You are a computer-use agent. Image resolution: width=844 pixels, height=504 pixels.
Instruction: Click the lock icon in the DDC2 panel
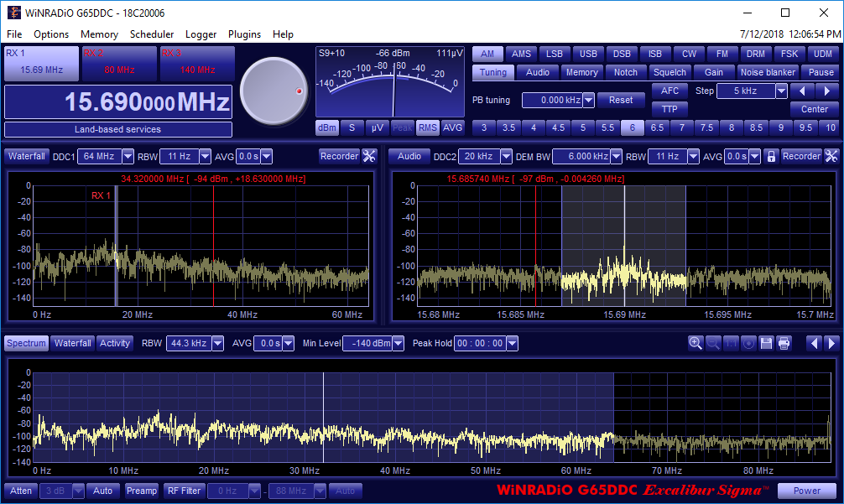pos(770,156)
